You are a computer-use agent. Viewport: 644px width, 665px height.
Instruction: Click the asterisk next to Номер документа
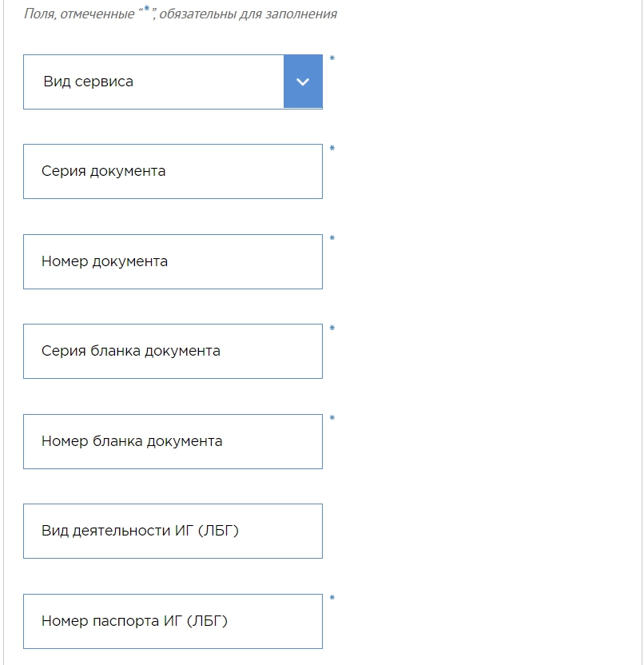pyautogui.click(x=332, y=238)
